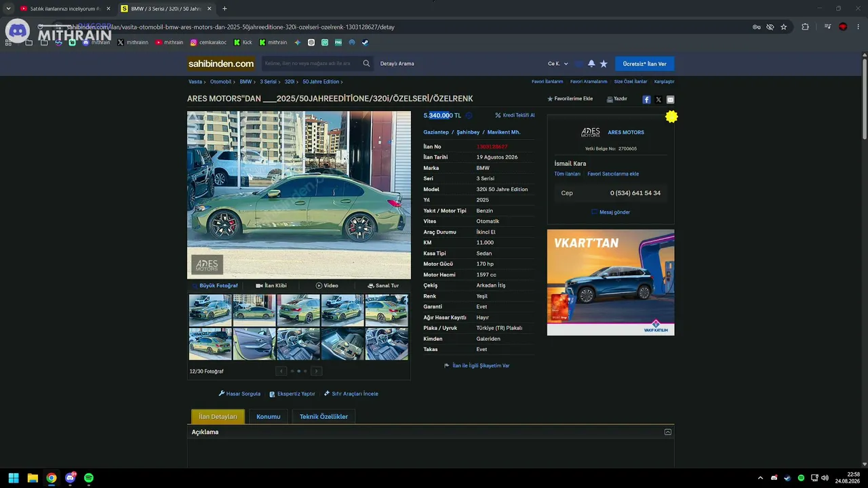Play the listing Video
The width and height of the screenshot is (868, 488).
point(327,286)
